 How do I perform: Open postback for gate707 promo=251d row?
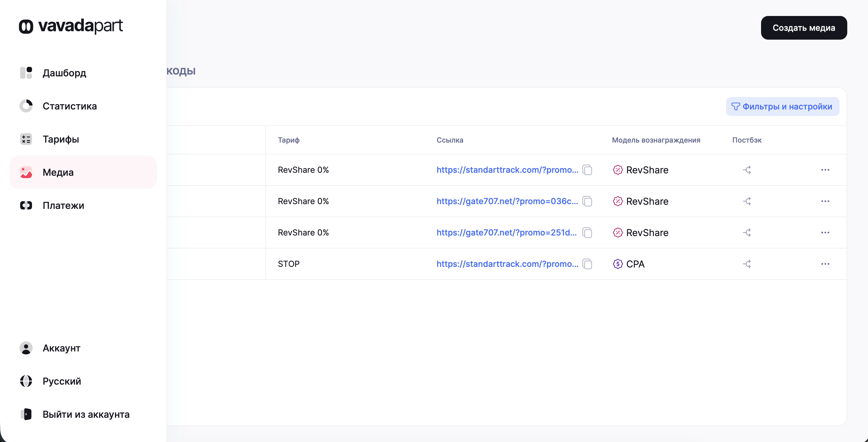[747, 233]
